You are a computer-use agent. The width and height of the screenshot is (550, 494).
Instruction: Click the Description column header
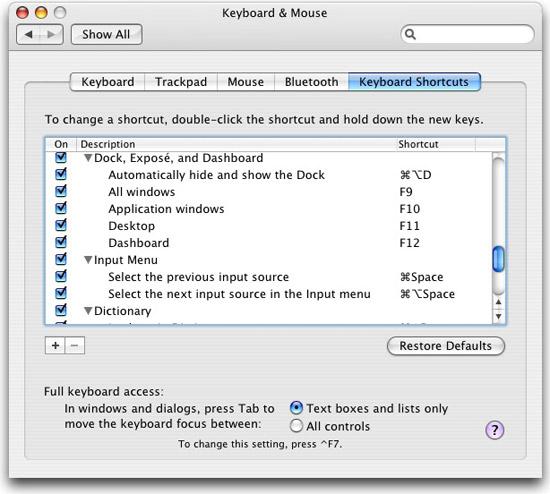click(236, 144)
